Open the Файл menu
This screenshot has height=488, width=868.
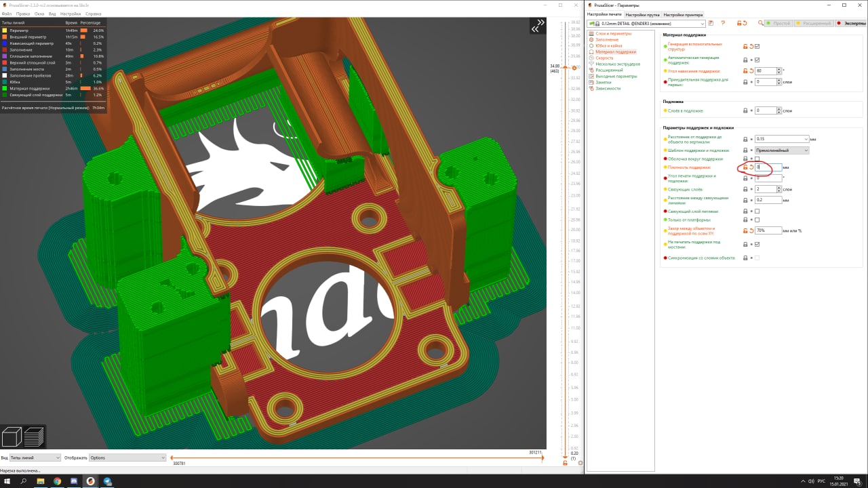click(7, 14)
